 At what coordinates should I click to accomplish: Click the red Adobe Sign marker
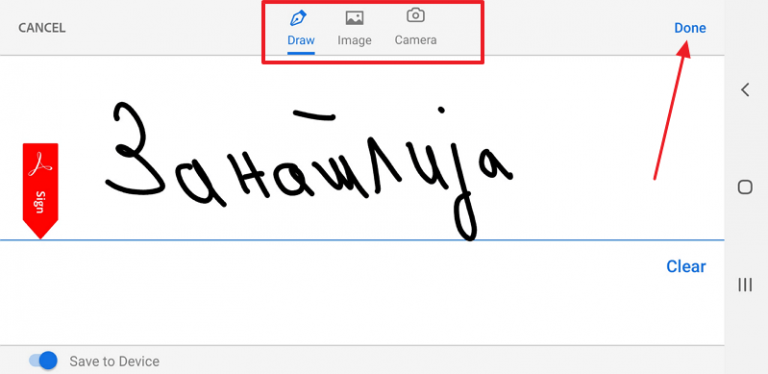click(41, 190)
